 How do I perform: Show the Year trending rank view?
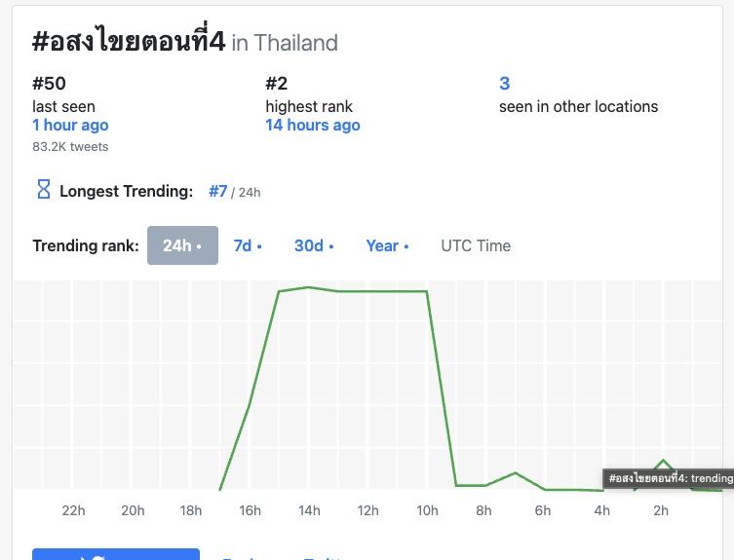[x=387, y=245]
